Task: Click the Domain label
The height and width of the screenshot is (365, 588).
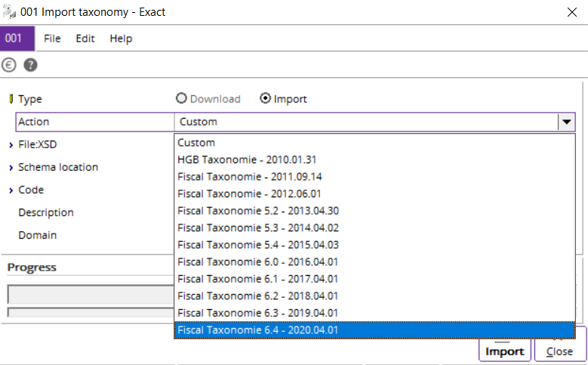Action: pos(38,236)
